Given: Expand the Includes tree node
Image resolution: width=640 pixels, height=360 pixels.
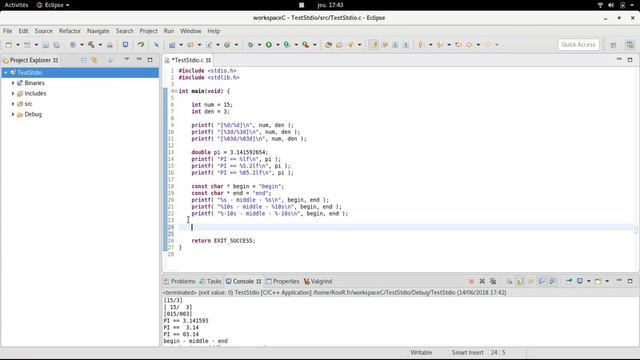Looking at the screenshot, I should click(13, 93).
